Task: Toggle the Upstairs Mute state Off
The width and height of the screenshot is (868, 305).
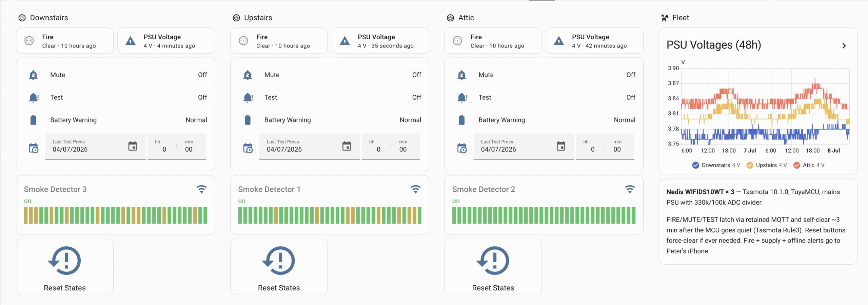Action: click(417, 75)
